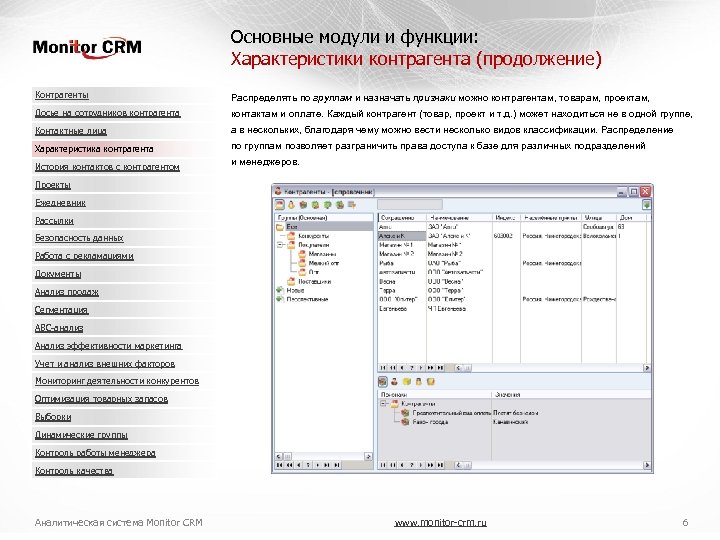Click the Monitor CRM logo
This screenshot has width=720, height=540.
87,48
